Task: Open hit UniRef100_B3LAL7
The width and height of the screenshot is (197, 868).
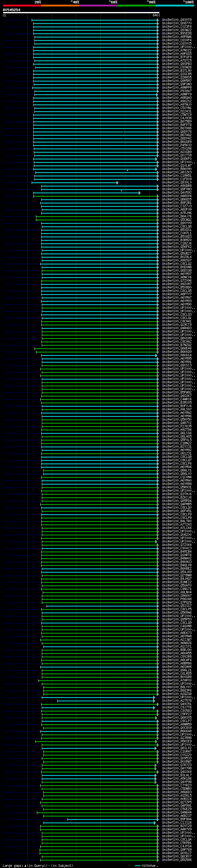Action: click(177, 775)
